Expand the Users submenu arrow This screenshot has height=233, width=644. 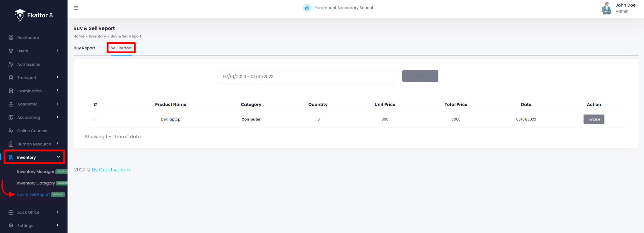pos(58,51)
